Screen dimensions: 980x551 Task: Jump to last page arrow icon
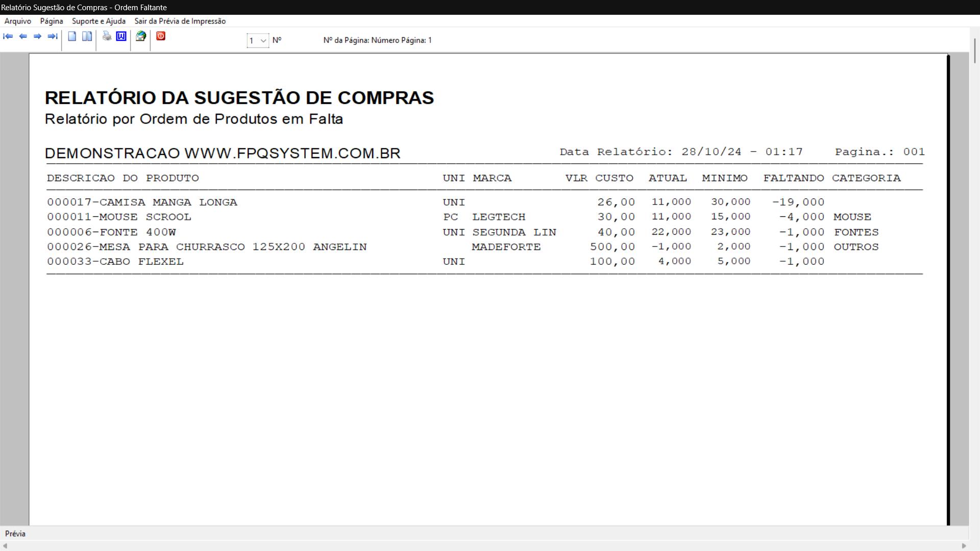coord(52,36)
